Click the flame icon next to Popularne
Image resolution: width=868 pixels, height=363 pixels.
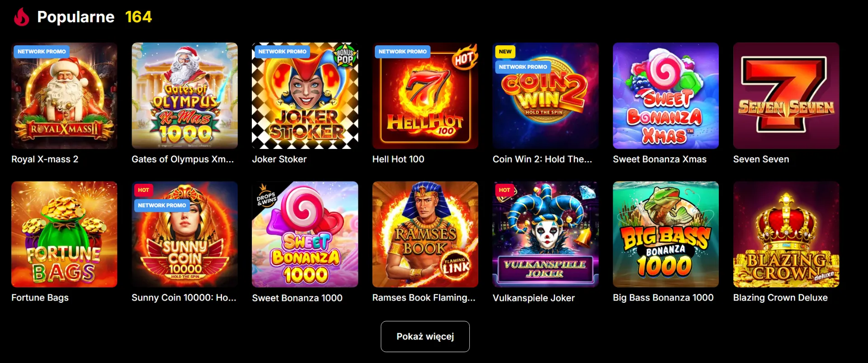[x=21, y=17]
